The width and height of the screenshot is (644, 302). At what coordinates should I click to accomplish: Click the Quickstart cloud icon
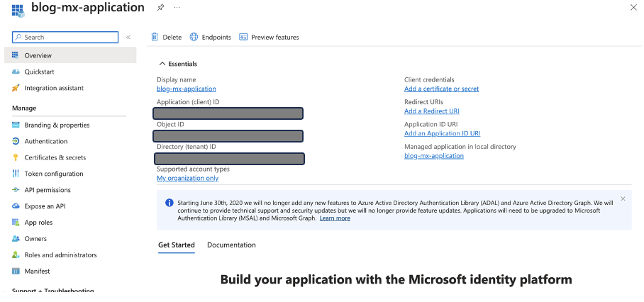(16, 72)
